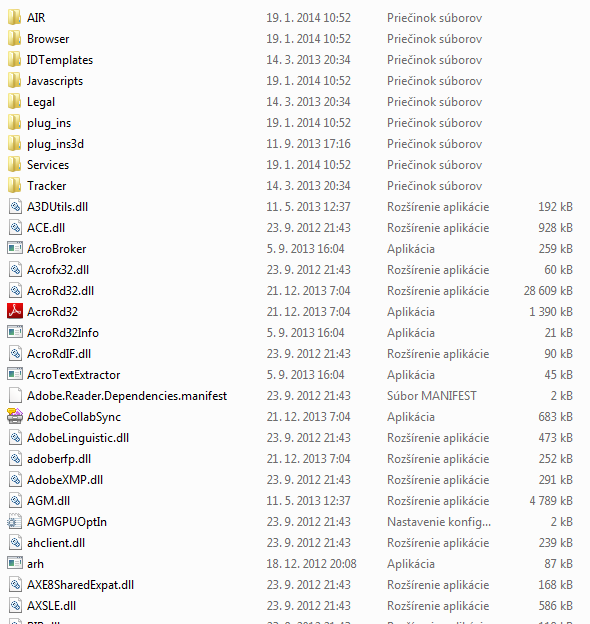Click the AGM.dll size value 4 789 kB
Image resolution: width=590 pixels, height=624 pixels.
[x=551, y=501]
